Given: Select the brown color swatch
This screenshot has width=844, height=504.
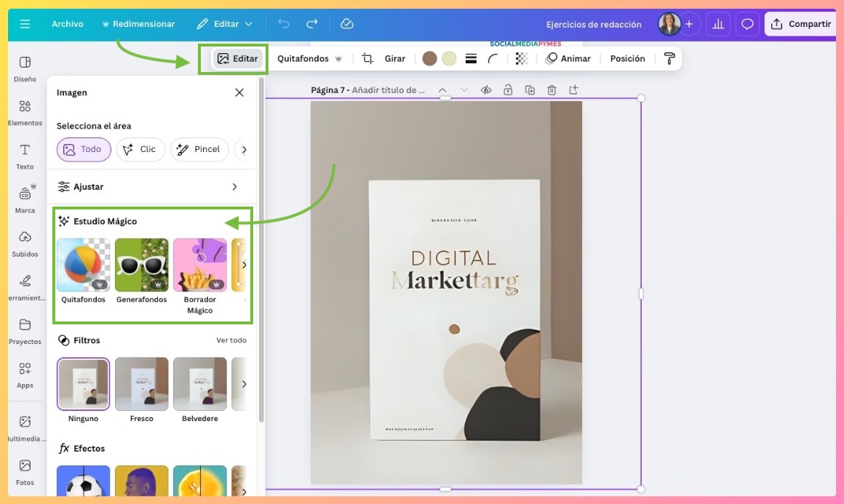Looking at the screenshot, I should coord(430,59).
